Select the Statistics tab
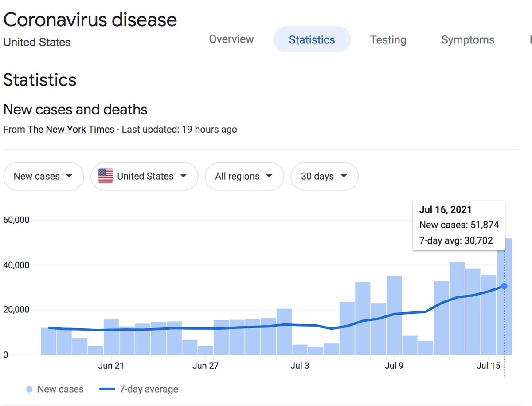532x406 pixels. coord(312,39)
